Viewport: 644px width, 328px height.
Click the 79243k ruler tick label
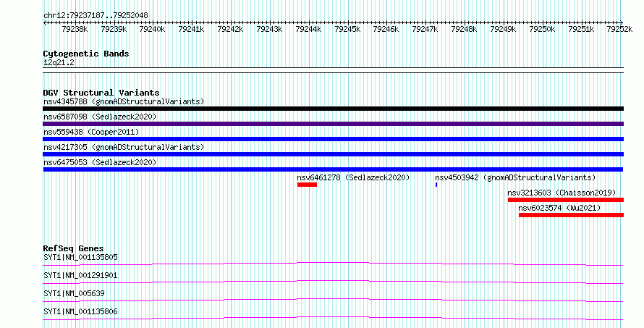pos(269,29)
